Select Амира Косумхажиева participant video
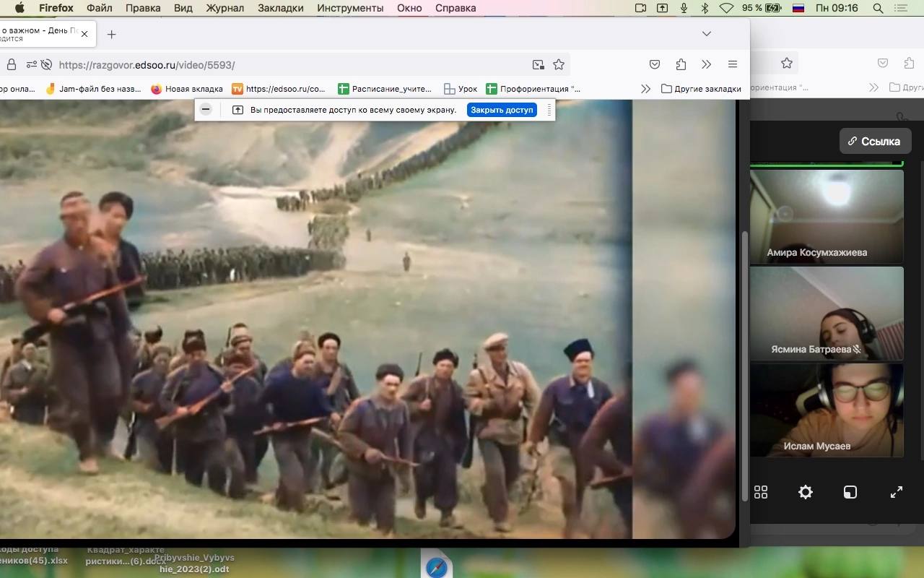This screenshot has height=578, width=924. pos(827,216)
